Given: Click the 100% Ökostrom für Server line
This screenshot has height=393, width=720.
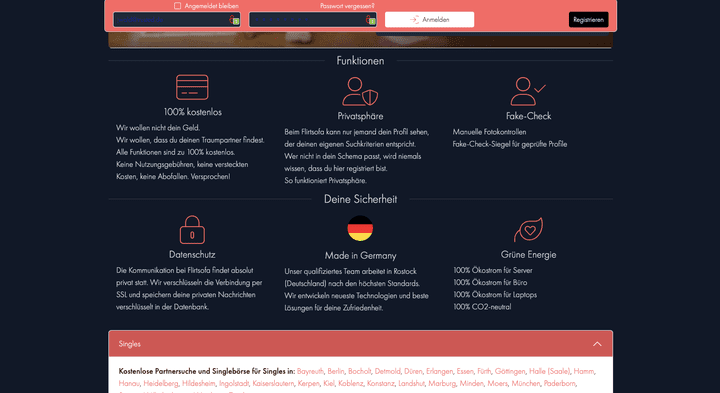Looking at the screenshot, I should 493,270.
